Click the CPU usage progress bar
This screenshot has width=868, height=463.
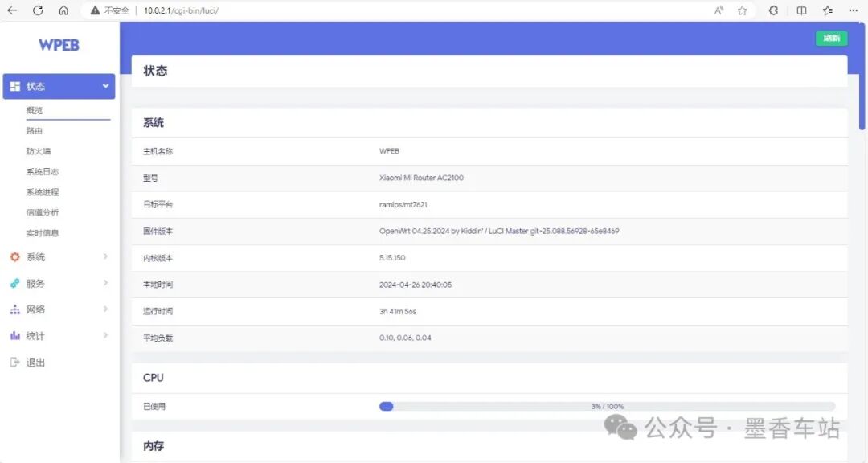(607, 406)
